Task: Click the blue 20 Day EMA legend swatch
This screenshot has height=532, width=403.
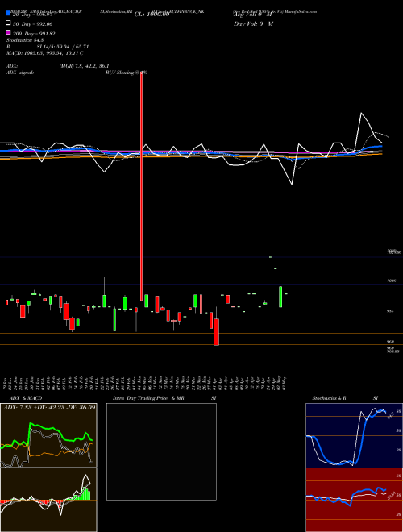Action: (x=8, y=14)
